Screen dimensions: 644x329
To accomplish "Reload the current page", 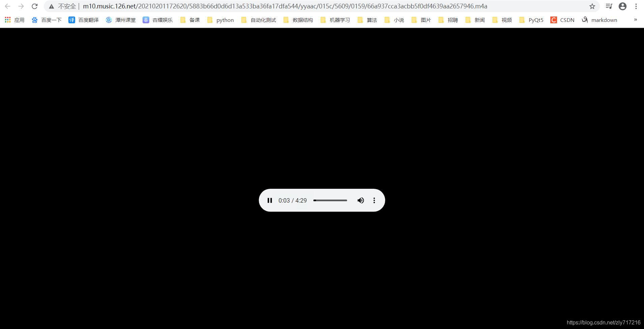I will (34, 6).
